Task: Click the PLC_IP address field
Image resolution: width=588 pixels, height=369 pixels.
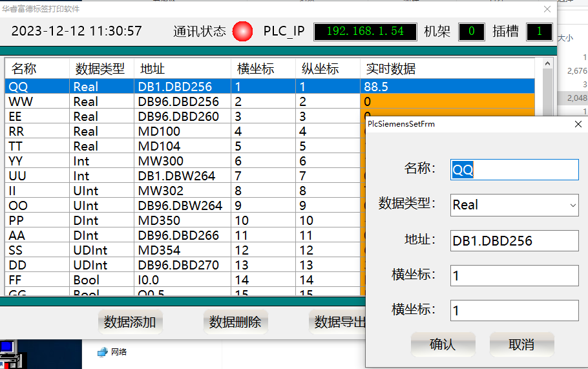Action: pos(365,32)
